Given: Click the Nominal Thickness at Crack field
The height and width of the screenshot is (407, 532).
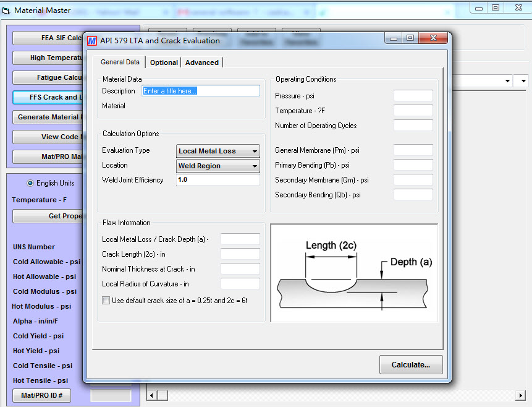Looking at the screenshot, I should tap(240, 268).
